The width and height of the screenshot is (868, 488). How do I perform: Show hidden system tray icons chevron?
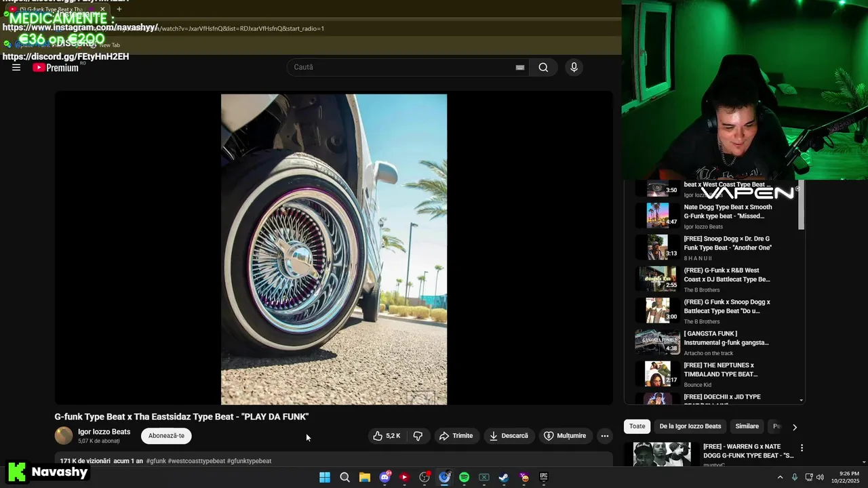780,477
